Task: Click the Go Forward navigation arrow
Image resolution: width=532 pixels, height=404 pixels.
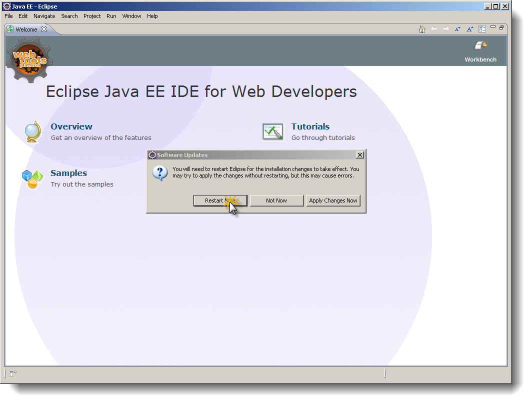Action: pyautogui.click(x=445, y=29)
